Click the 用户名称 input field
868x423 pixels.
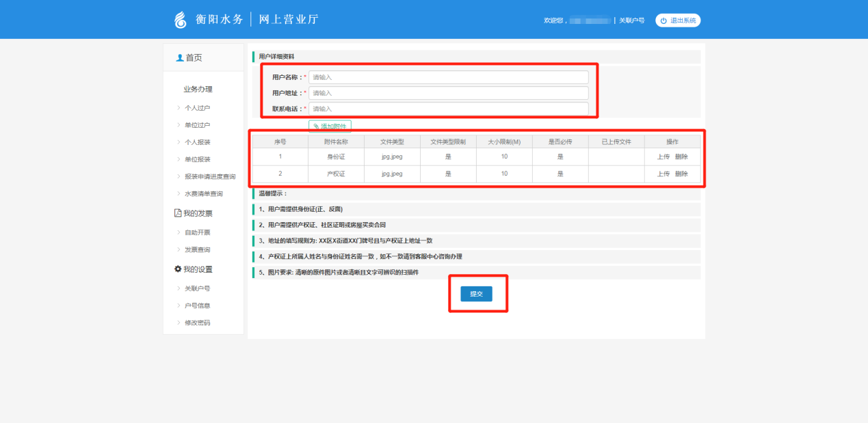point(448,77)
